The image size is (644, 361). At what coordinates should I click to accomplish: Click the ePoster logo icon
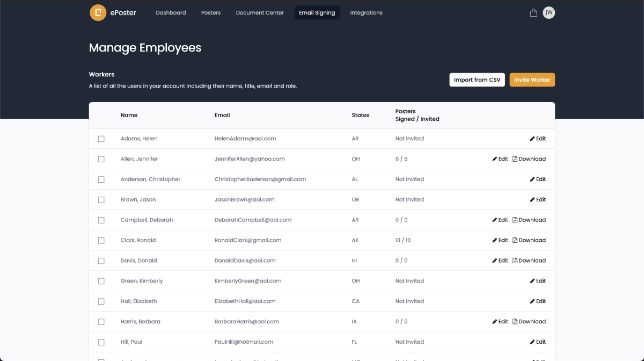tap(97, 12)
